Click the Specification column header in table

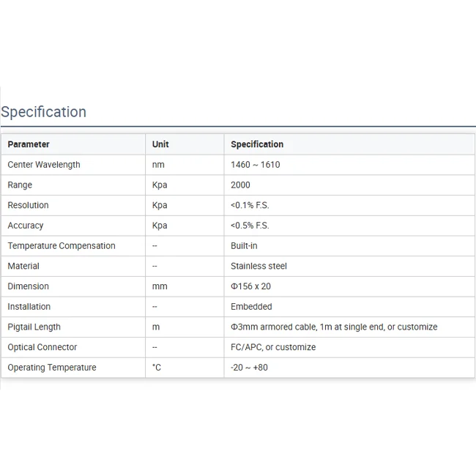coord(257,144)
